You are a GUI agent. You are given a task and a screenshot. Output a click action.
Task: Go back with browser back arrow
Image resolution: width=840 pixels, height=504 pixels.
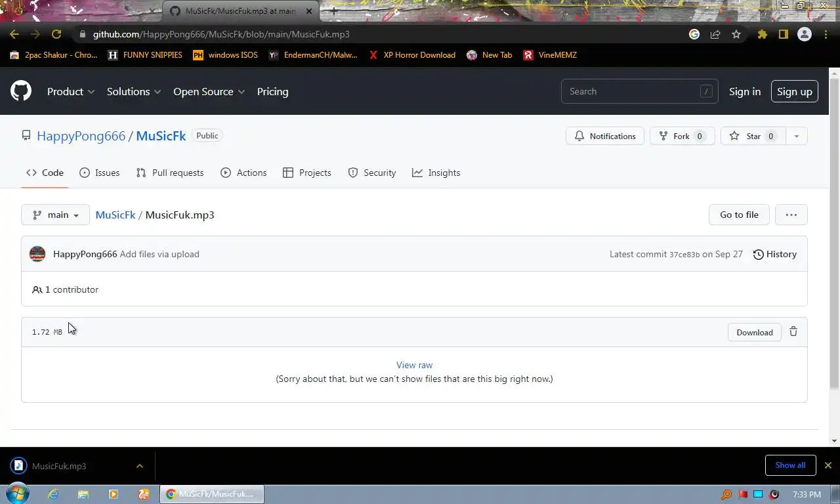[14, 34]
